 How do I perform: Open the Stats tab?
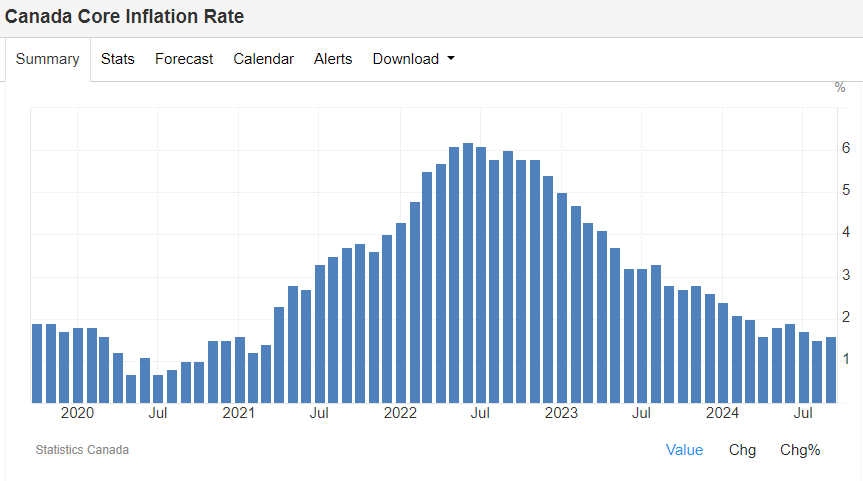(x=117, y=59)
